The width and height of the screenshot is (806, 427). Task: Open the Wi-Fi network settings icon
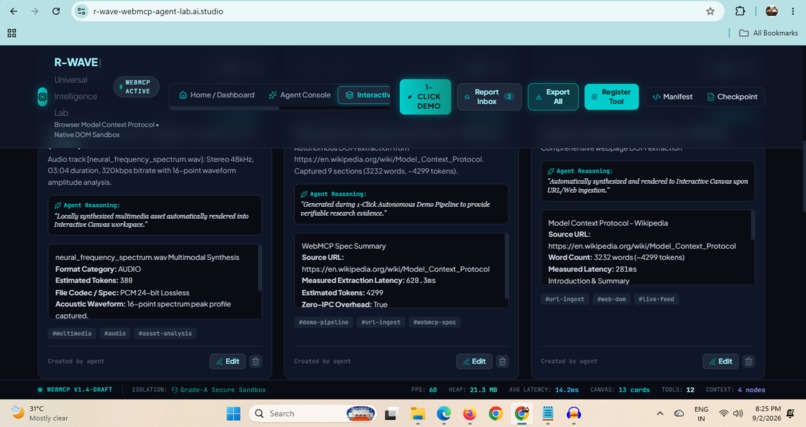coord(724,413)
